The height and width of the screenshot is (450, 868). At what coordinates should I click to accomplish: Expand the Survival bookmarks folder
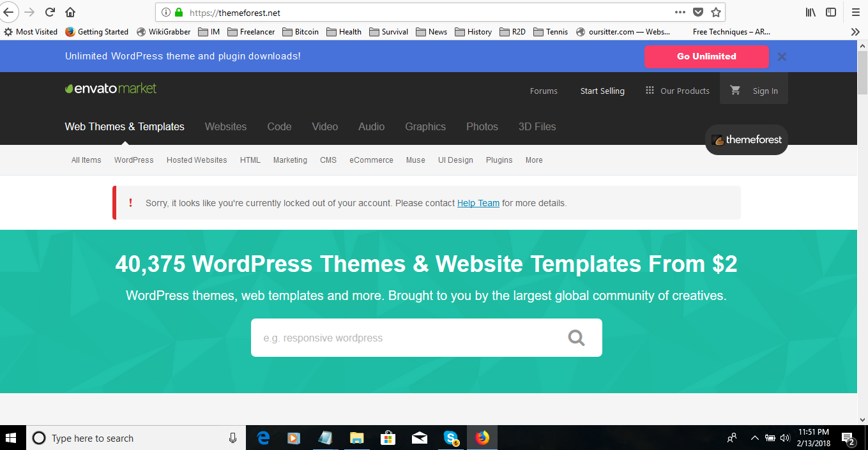click(x=388, y=31)
